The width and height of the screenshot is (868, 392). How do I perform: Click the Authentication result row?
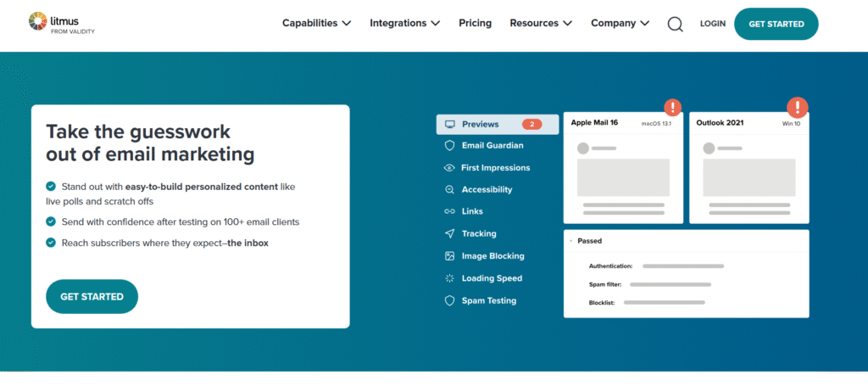click(657, 266)
